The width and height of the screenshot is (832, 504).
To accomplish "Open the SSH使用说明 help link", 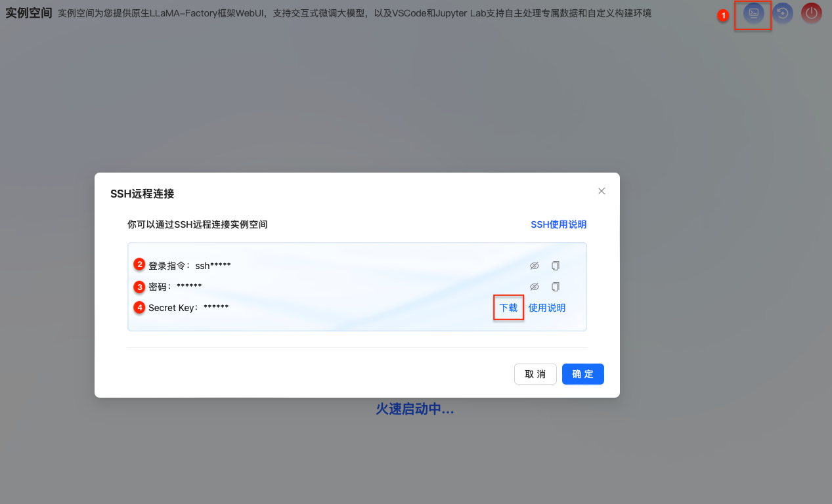I will click(558, 224).
